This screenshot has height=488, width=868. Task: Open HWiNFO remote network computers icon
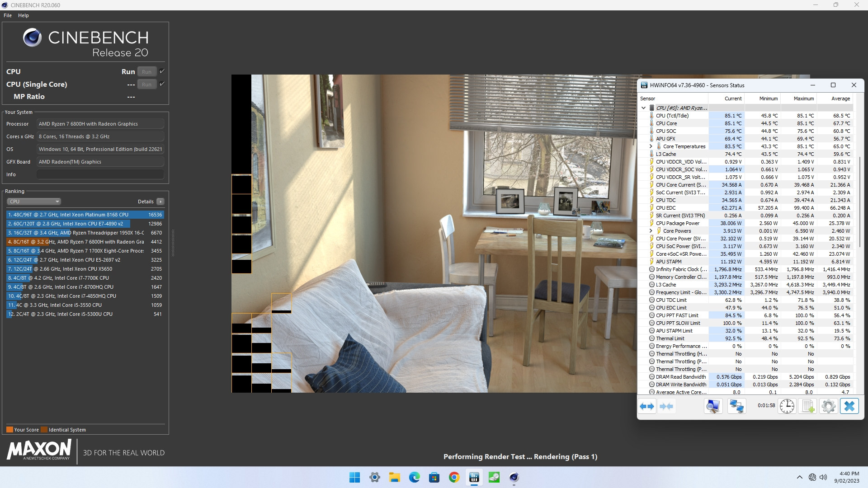coord(736,406)
